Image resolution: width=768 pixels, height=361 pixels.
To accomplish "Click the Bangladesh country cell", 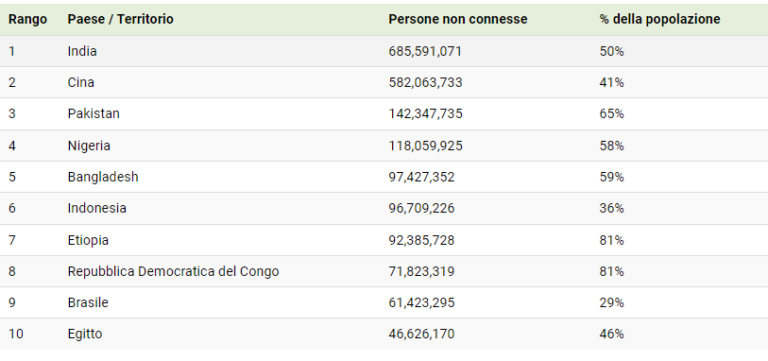I will (103, 177).
